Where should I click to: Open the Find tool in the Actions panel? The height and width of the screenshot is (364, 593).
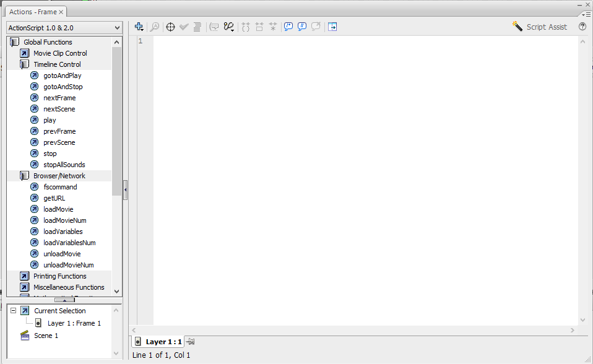click(155, 27)
